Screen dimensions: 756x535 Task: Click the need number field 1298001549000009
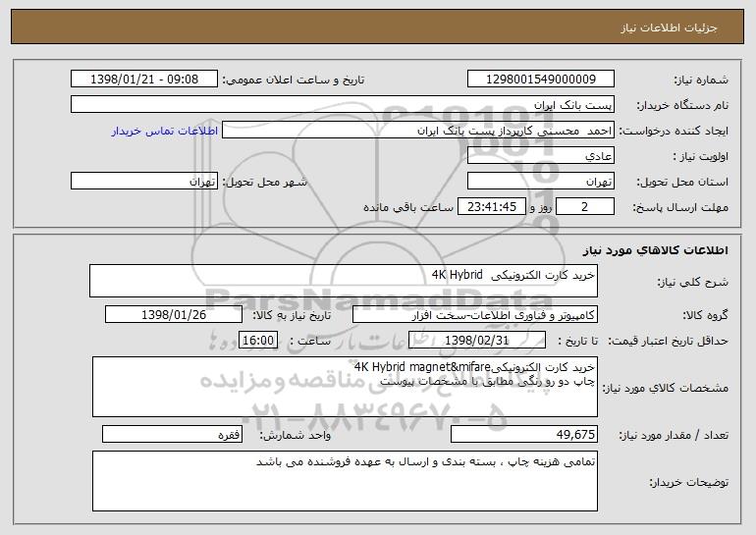[x=540, y=79]
